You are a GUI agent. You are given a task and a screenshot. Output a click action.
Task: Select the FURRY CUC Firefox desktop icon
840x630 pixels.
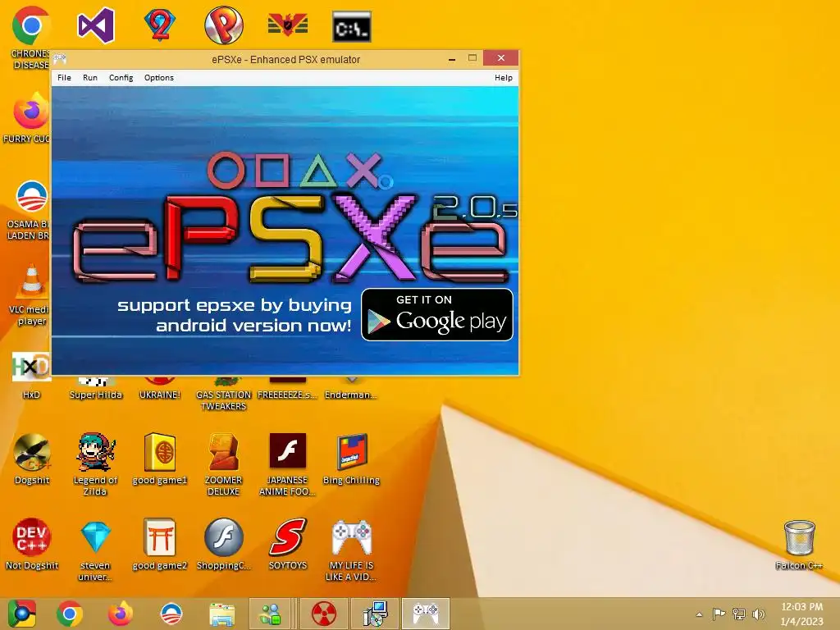pyautogui.click(x=31, y=112)
